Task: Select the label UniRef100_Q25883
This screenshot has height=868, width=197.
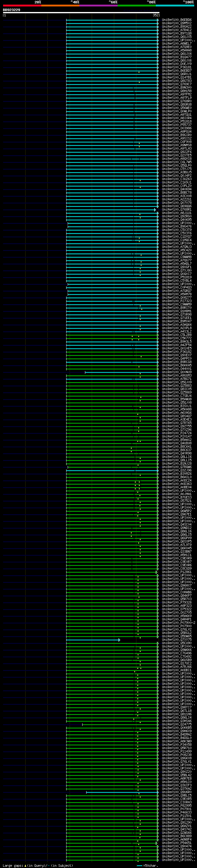Action: point(177,386)
